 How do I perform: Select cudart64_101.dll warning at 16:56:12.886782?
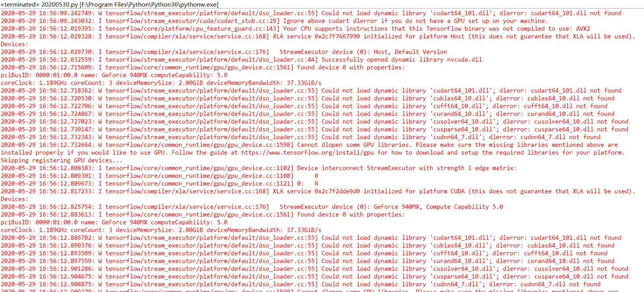pos(311,238)
